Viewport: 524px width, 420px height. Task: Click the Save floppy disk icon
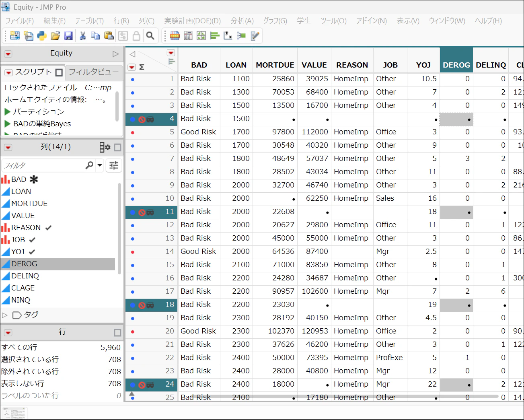coord(68,36)
